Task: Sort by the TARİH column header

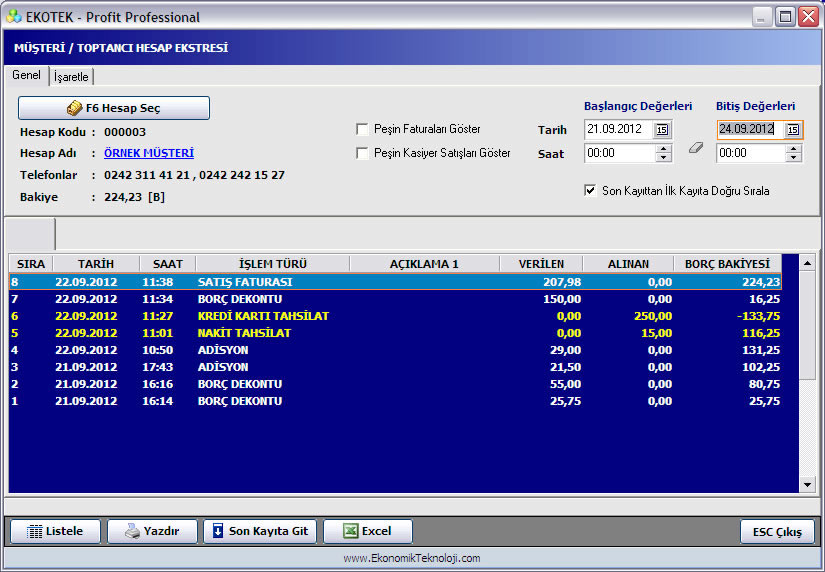Action: (96, 264)
